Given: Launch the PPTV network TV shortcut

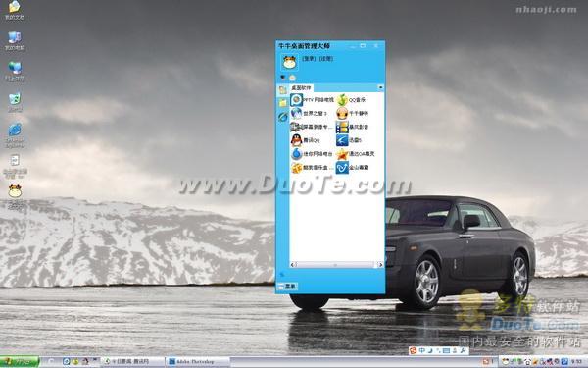Looking at the screenshot, I should click(x=312, y=100).
